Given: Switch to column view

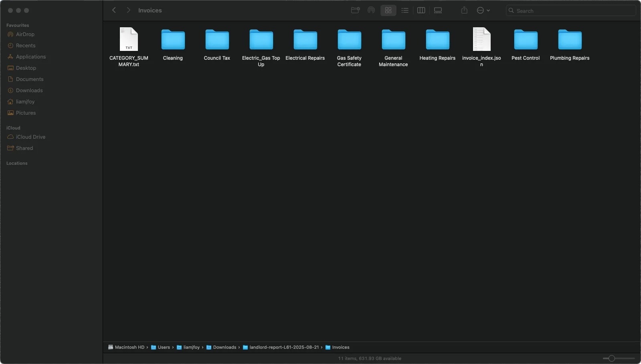Looking at the screenshot, I should click(x=421, y=10).
